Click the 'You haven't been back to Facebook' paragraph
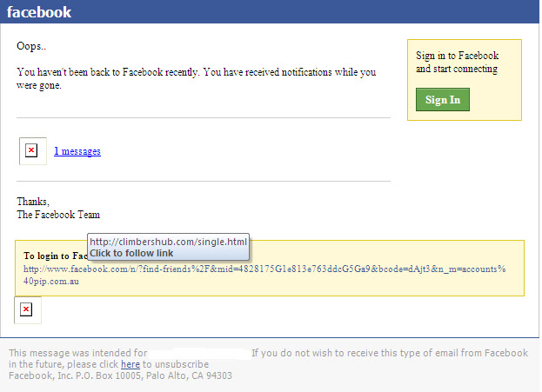Screen dimensions: 542x392 197,78
